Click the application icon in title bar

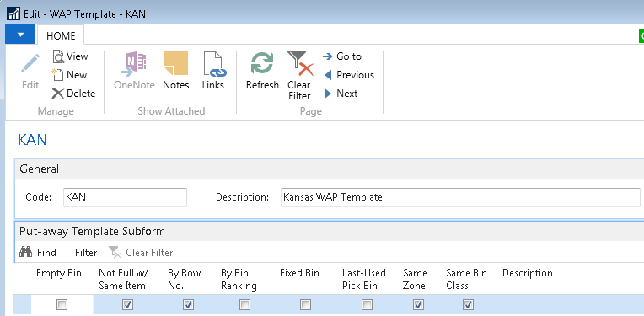pyautogui.click(x=13, y=13)
